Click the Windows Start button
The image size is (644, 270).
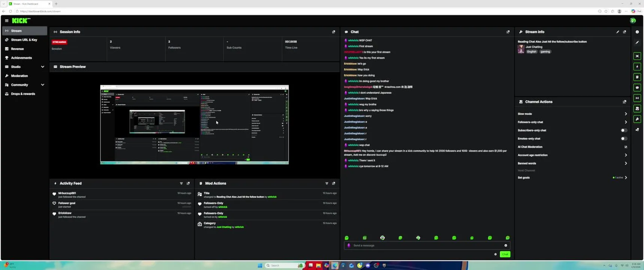pos(260,265)
